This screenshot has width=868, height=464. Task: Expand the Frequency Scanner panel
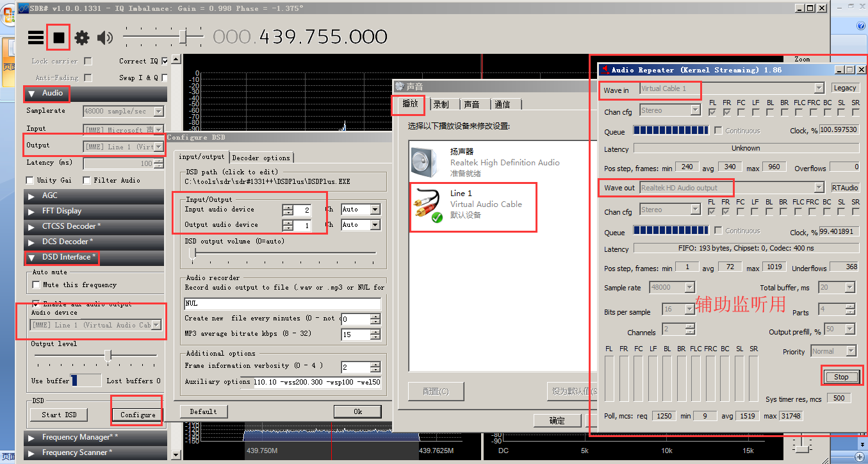coord(96,452)
